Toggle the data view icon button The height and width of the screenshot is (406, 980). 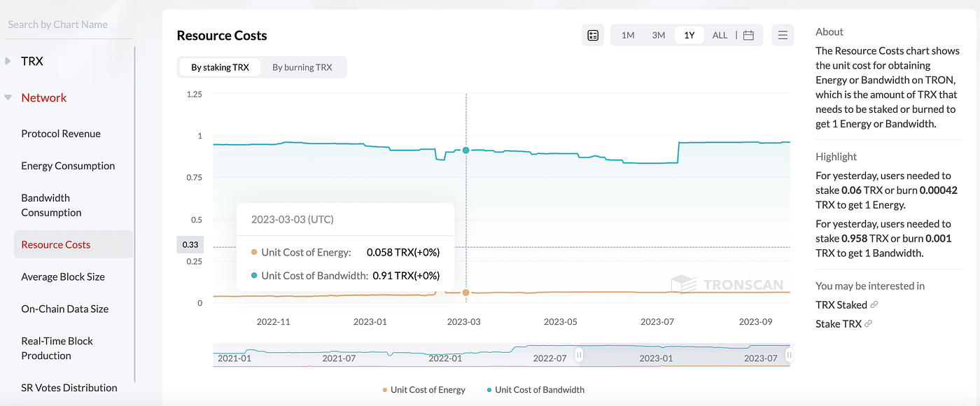593,35
